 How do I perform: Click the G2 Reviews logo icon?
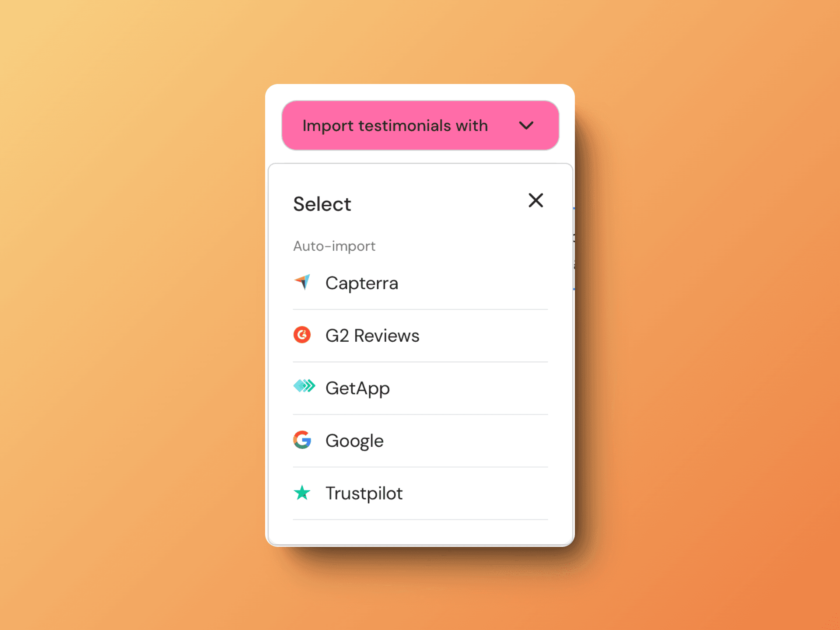302,335
